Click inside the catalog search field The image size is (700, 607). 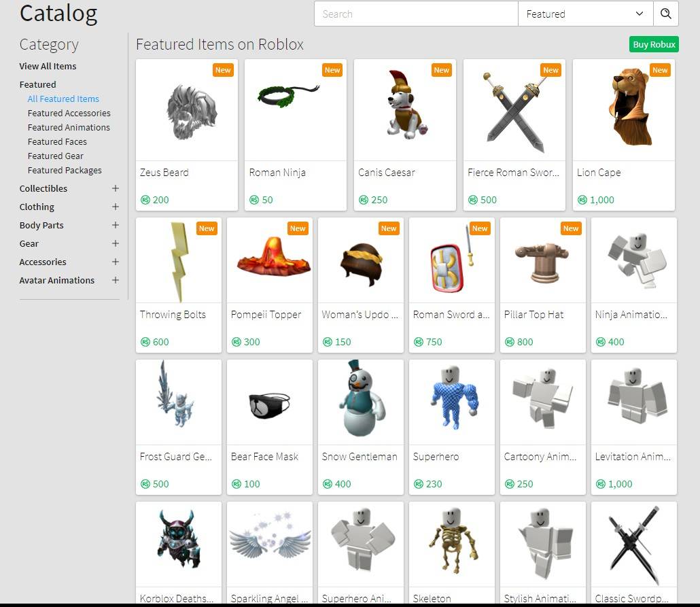click(x=415, y=14)
